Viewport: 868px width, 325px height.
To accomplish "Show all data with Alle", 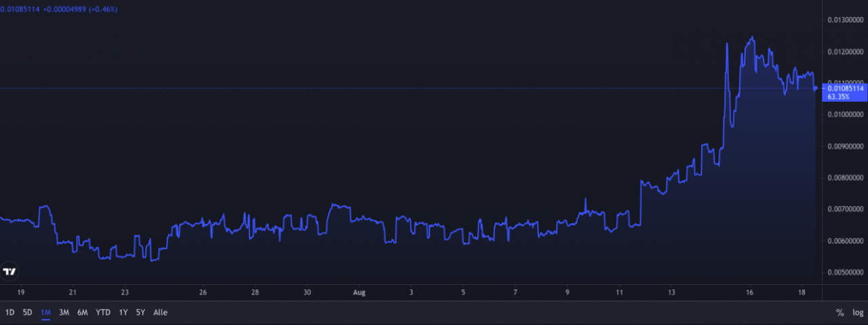I will click(x=160, y=313).
